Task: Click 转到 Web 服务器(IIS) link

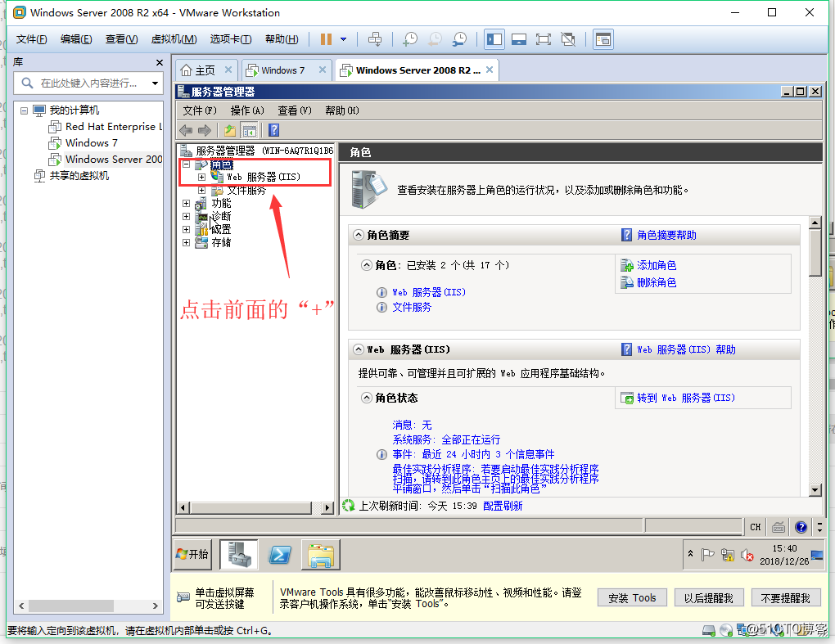Action: click(x=686, y=398)
